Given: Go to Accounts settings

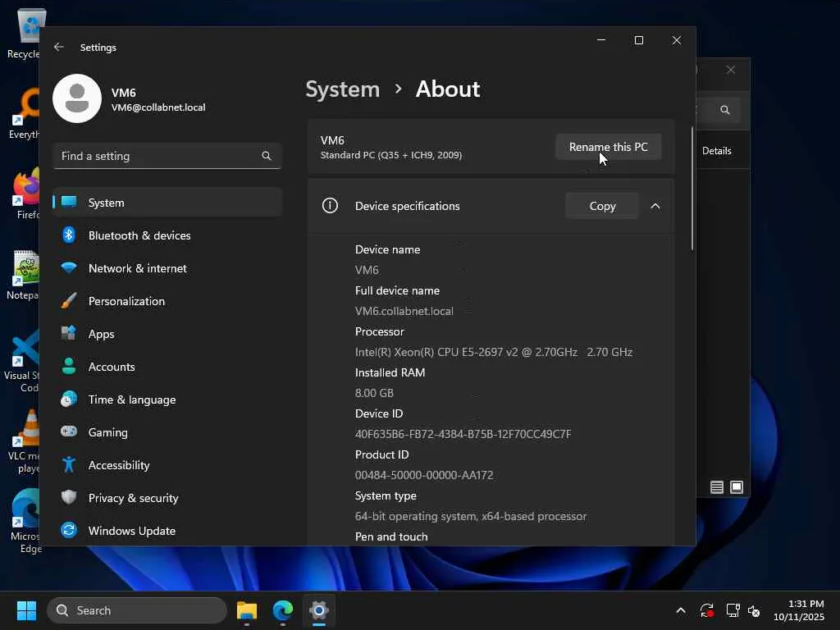Looking at the screenshot, I should pyautogui.click(x=112, y=367).
